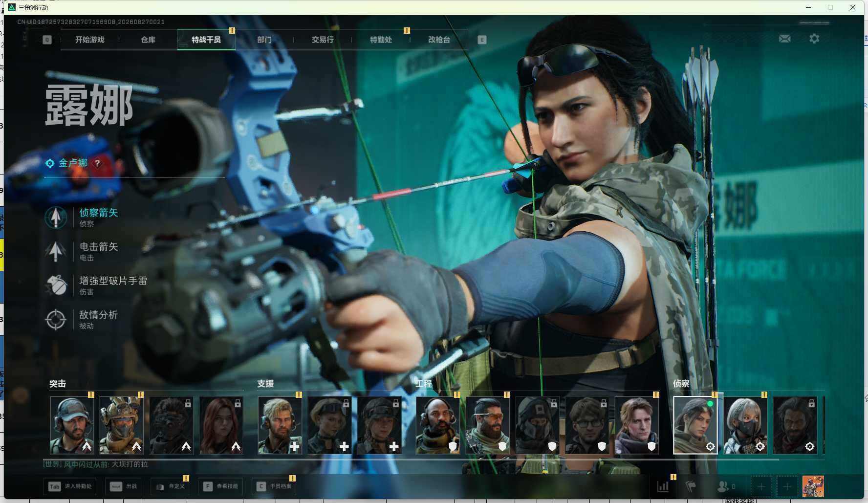This screenshot has width=868, height=503.
Task: Click the 金卢娜 skin name label
Action: (73, 163)
